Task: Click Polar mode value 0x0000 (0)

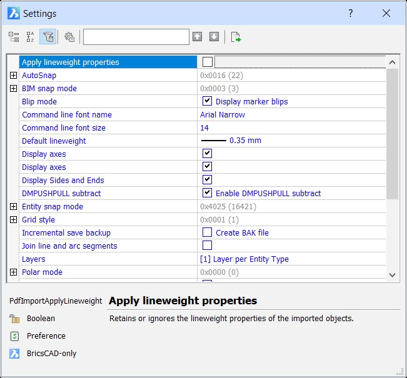Action: pos(219,272)
